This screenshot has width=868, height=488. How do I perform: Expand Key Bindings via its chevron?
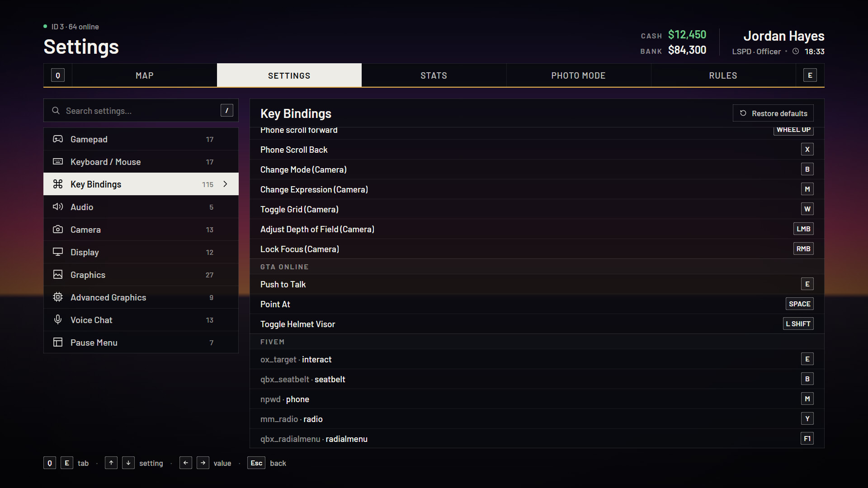(x=225, y=184)
